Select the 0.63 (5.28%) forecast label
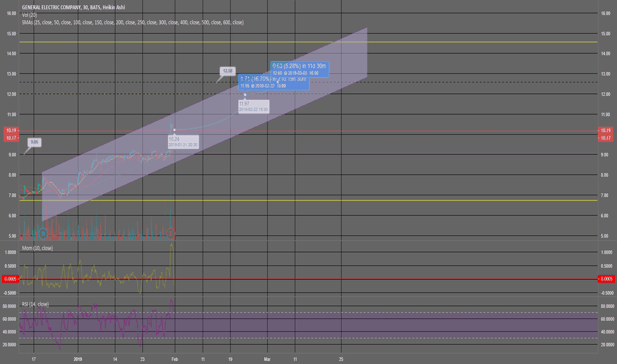This screenshot has height=364, width=617. pyautogui.click(x=299, y=69)
